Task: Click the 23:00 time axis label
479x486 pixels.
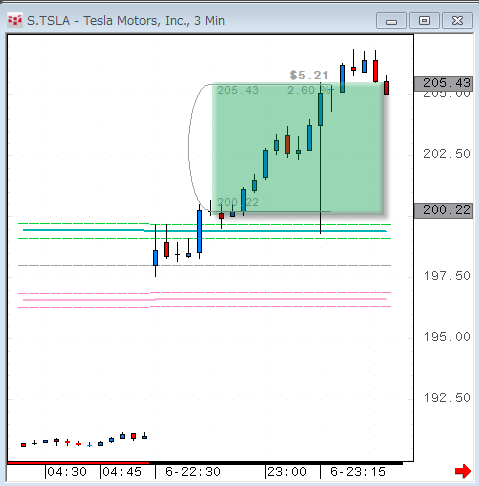Action: point(287,472)
